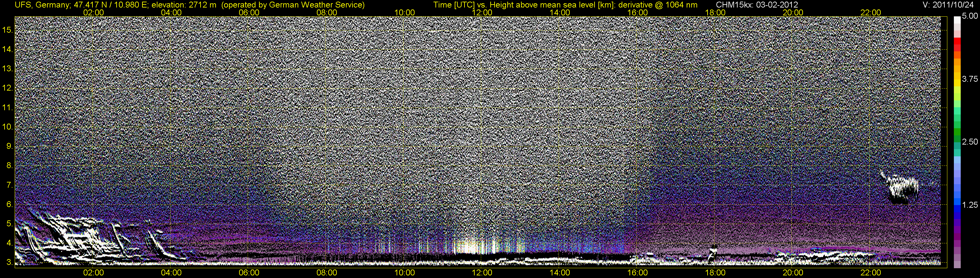Click the 02:00 label on the upper time axis
980x278 pixels.
coord(93,12)
